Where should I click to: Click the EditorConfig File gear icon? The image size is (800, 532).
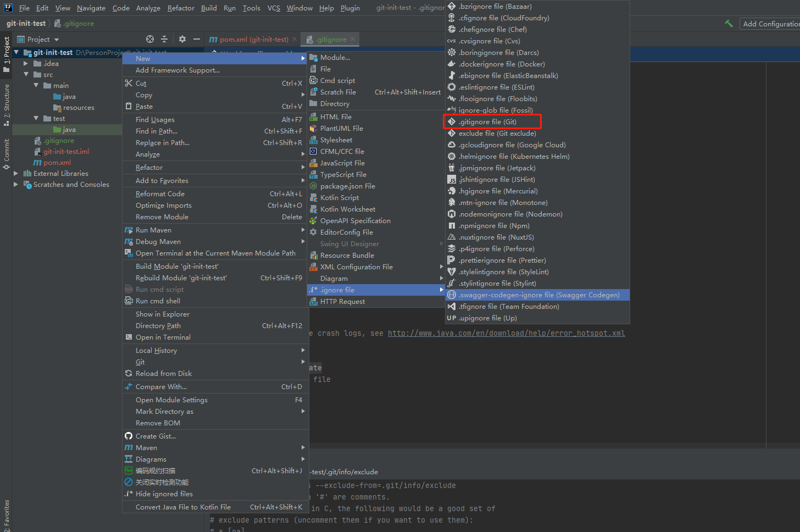(313, 232)
